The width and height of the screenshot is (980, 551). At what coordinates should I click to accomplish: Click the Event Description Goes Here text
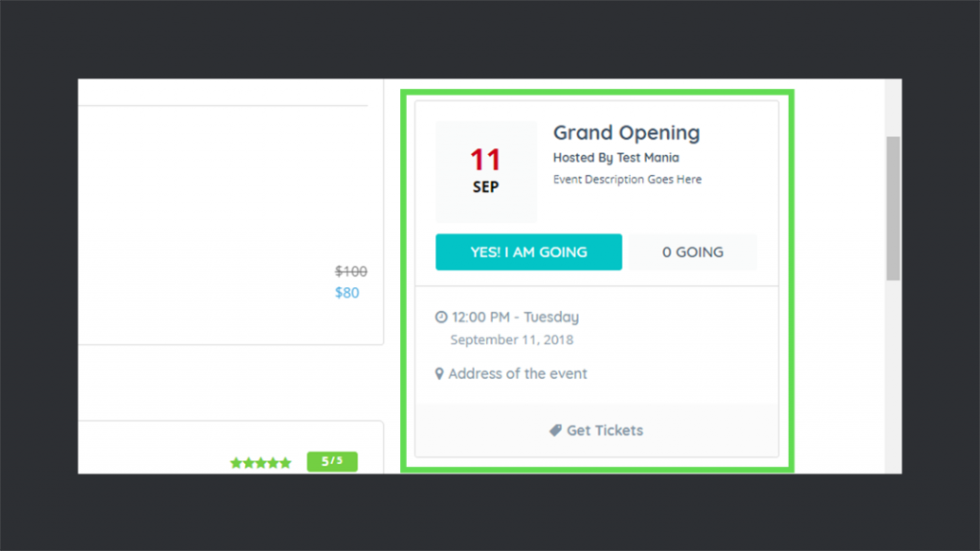point(627,179)
